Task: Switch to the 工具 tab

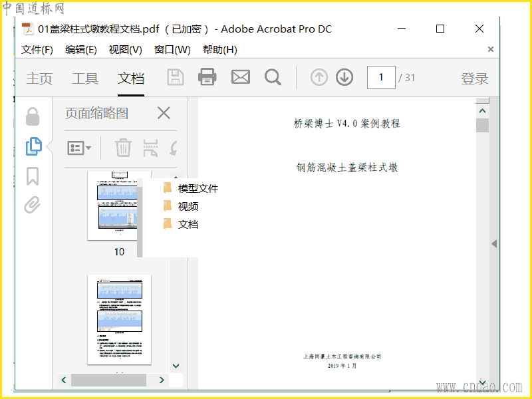Action: pos(85,78)
